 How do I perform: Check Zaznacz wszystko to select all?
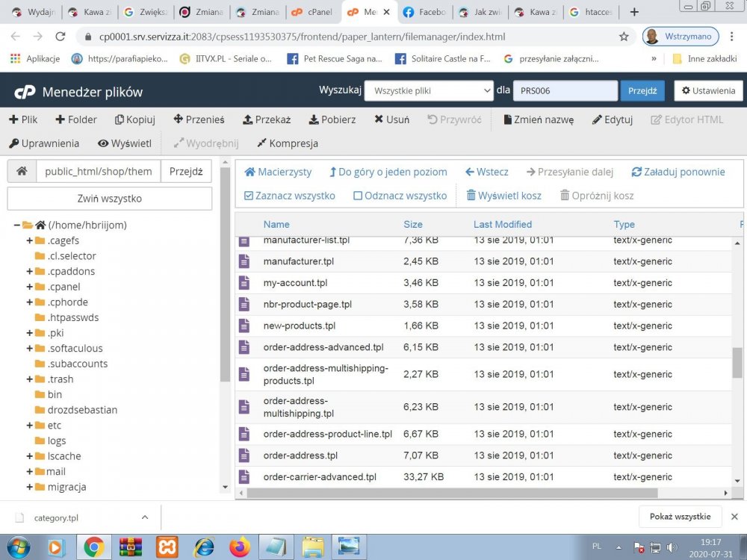pyautogui.click(x=290, y=196)
